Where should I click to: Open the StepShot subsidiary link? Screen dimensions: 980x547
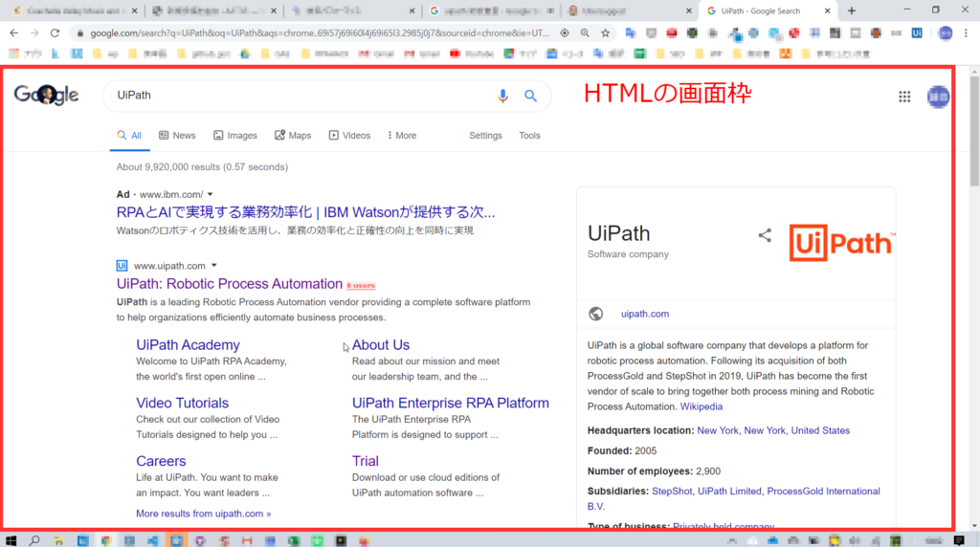click(672, 492)
